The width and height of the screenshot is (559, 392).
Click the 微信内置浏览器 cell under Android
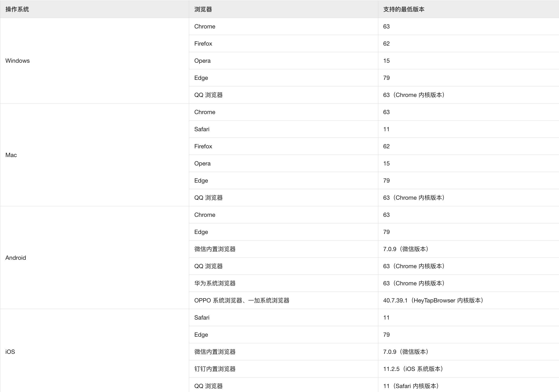(x=215, y=249)
